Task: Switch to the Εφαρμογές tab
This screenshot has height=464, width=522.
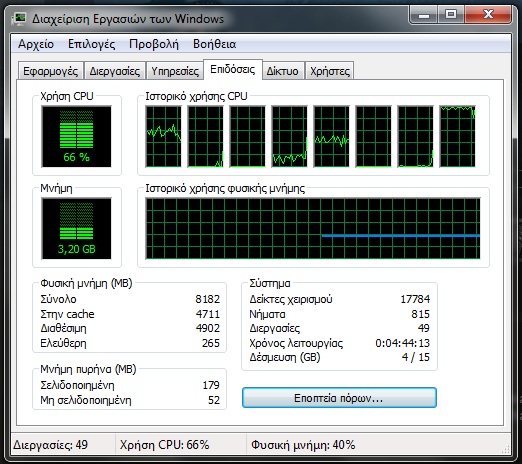Action: 50,71
